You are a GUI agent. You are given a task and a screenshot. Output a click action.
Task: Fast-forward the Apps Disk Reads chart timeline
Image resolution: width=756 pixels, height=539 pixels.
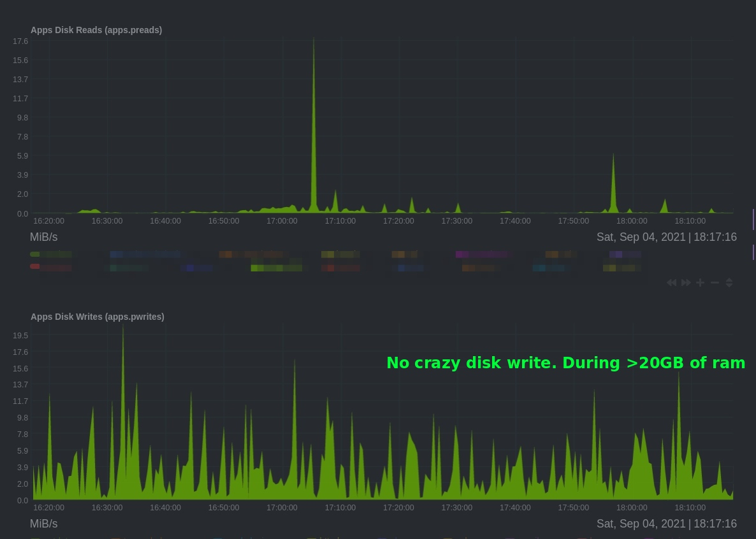[686, 282]
